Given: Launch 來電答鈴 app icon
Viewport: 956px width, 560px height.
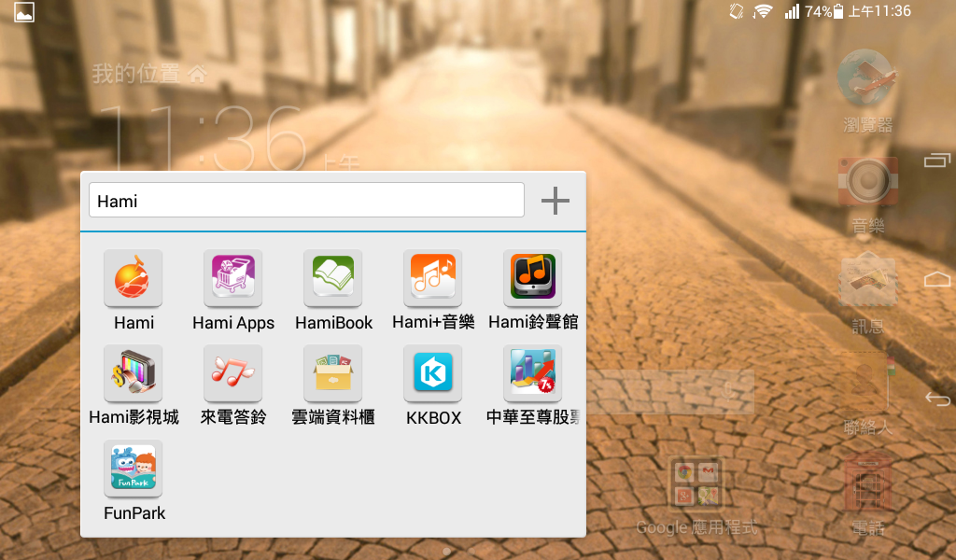Looking at the screenshot, I should [232, 373].
